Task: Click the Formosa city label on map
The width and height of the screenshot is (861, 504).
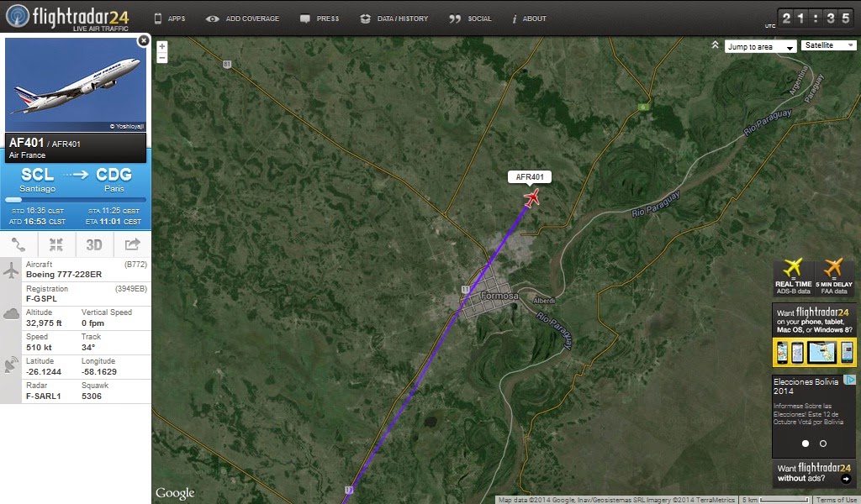Action: [x=499, y=296]
